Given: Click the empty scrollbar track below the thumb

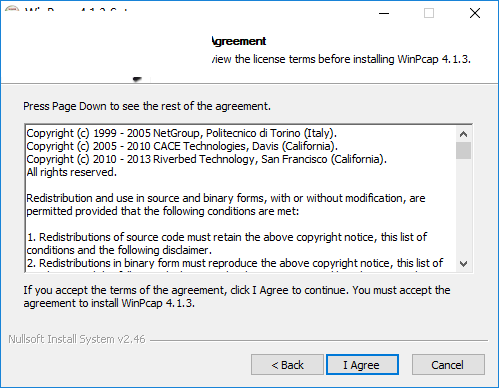Looking at the screenshot, I should tap(463, 208).
